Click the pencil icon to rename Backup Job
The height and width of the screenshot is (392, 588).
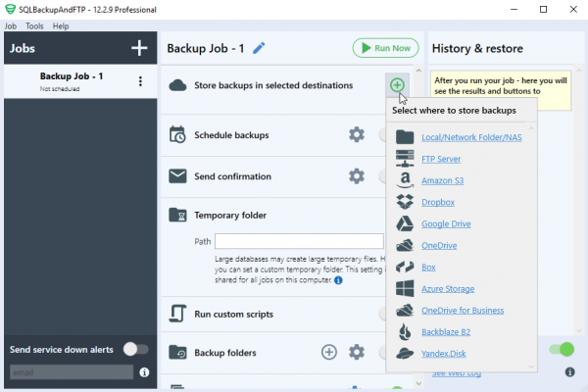pyautogui.click(x=259, y=48)
